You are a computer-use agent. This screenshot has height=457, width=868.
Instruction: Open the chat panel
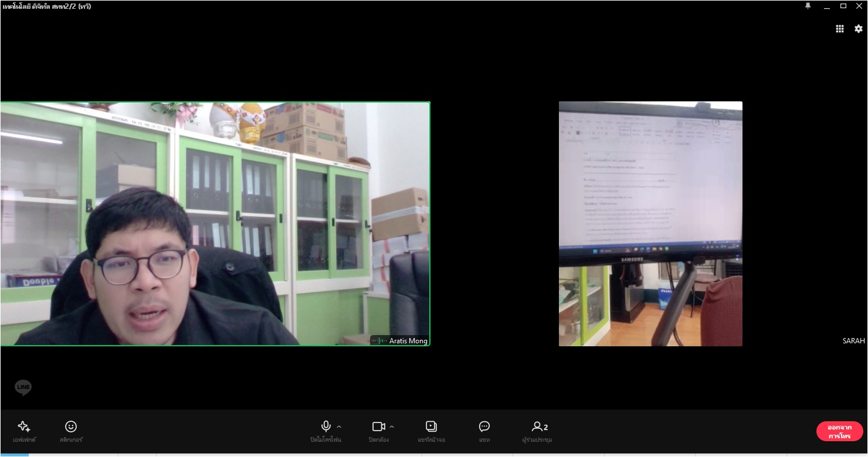[484, 427]
